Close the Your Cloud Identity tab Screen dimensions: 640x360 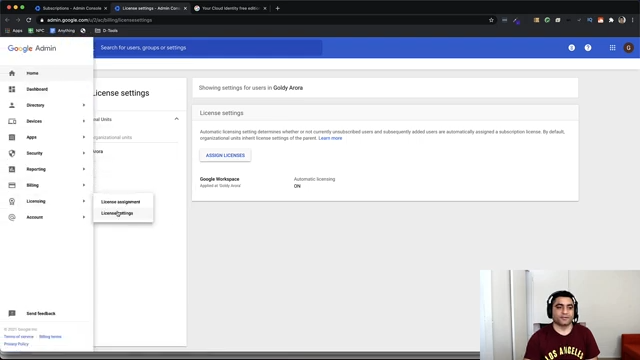[264, 8]
